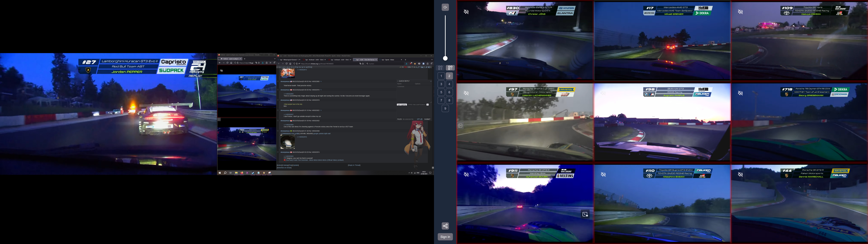Reload the small VidGrid Firefox page

[227, 63]
